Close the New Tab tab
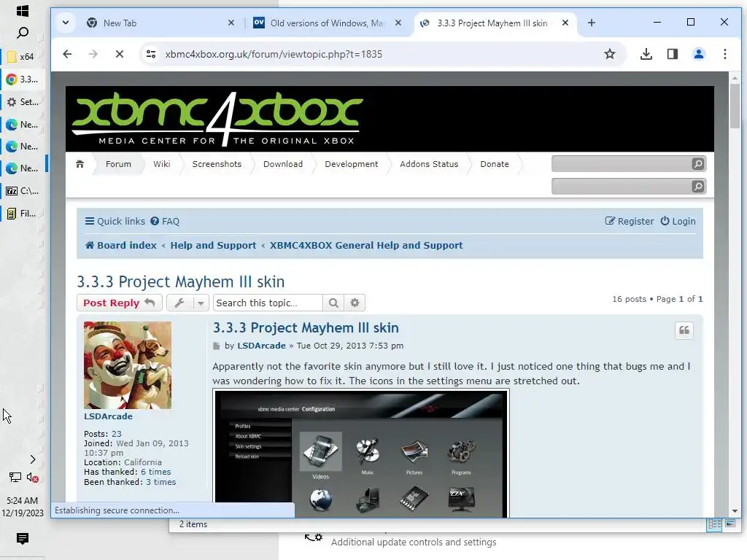This screenshot has width=747, height=560. click(231, 23)
